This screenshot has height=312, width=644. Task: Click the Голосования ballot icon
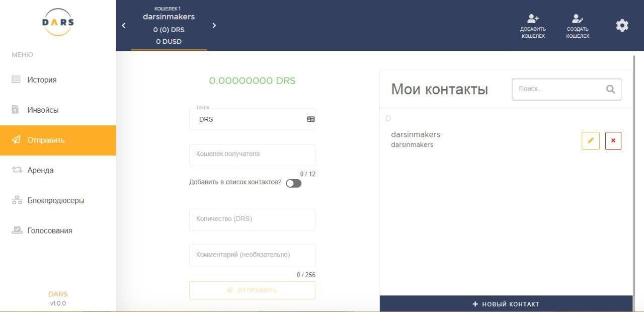(x=17, y=230)
